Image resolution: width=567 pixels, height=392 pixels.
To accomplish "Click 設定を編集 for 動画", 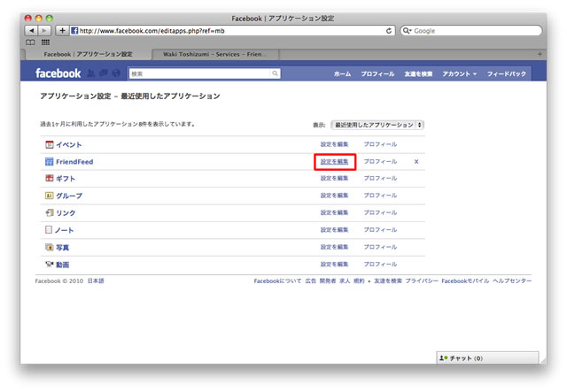I will click(335, 264).
